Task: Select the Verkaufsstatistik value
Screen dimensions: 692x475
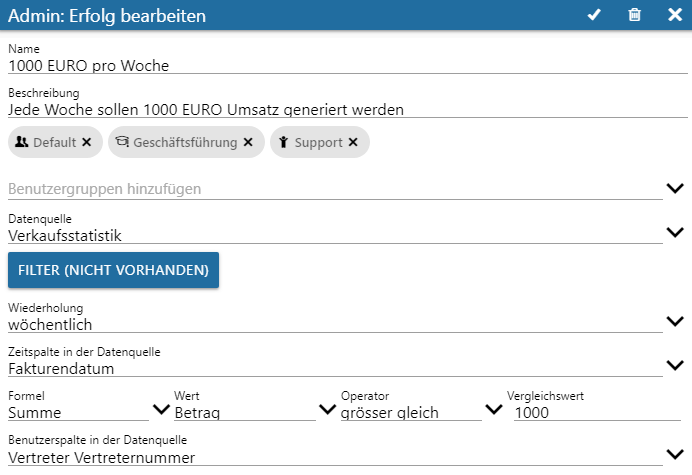Action: (65, 236)
